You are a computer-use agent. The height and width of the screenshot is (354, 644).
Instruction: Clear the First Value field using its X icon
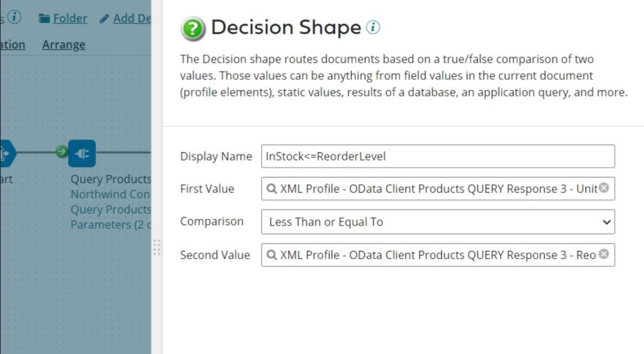point(604,188)
